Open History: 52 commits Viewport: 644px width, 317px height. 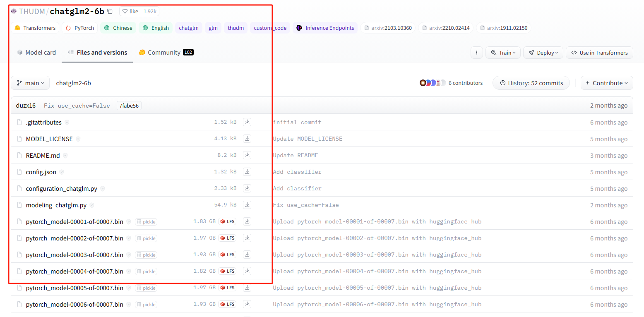(x=531, y=83)
